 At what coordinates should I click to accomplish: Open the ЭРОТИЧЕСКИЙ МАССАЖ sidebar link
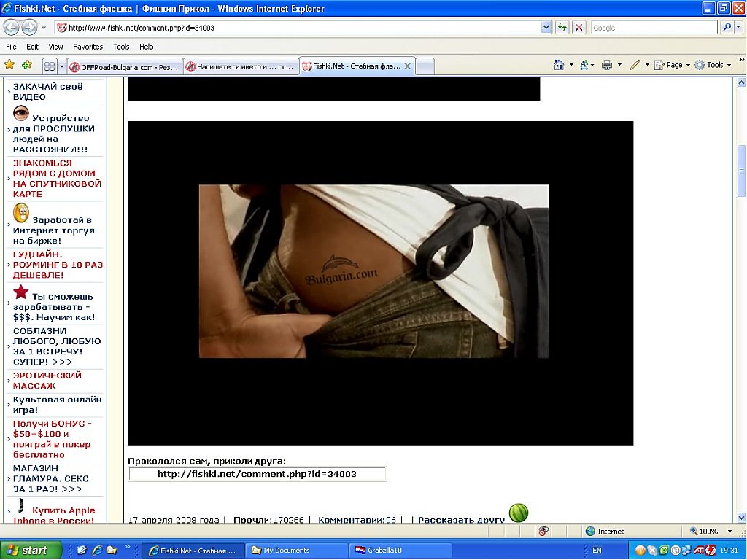click(x=47, y=381)
